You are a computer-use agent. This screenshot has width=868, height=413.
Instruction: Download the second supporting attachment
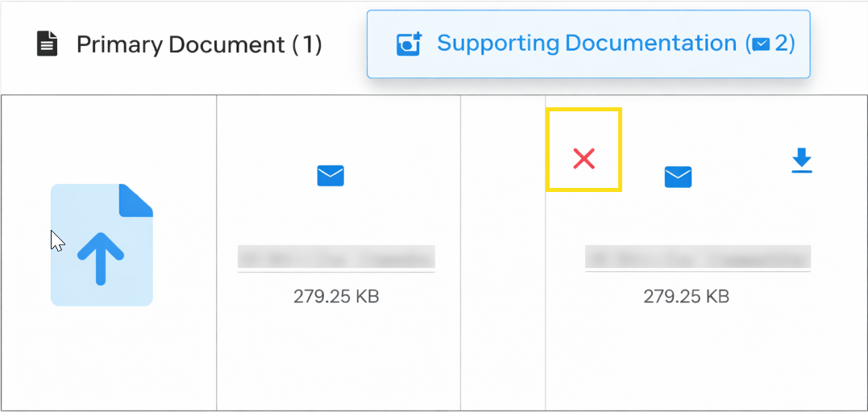click(801, 162)
